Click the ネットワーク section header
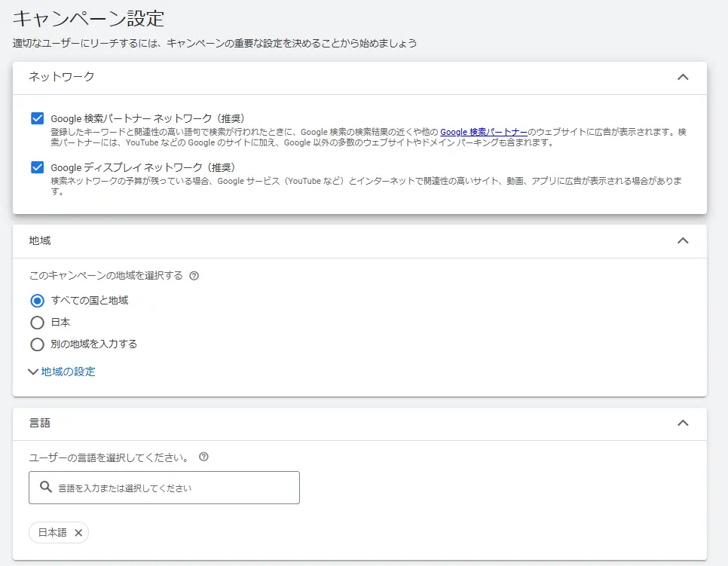The width and height of the screenshot is (728, 566). point(47,77)
